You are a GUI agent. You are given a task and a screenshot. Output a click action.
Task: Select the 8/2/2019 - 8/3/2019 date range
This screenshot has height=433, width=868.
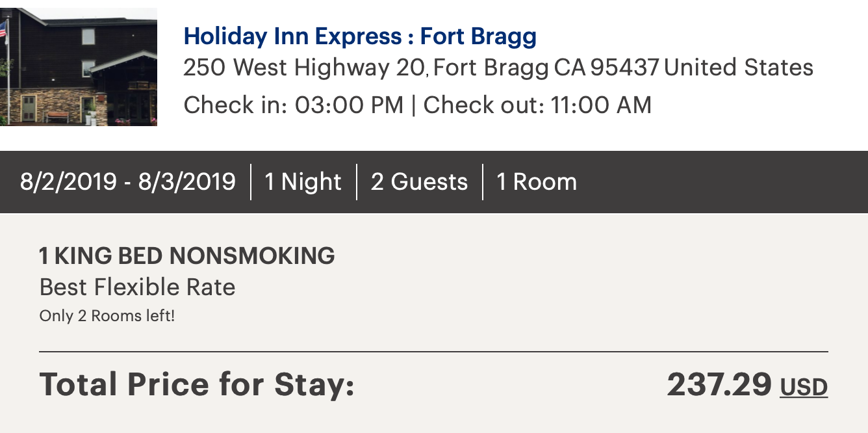(127, 181)
